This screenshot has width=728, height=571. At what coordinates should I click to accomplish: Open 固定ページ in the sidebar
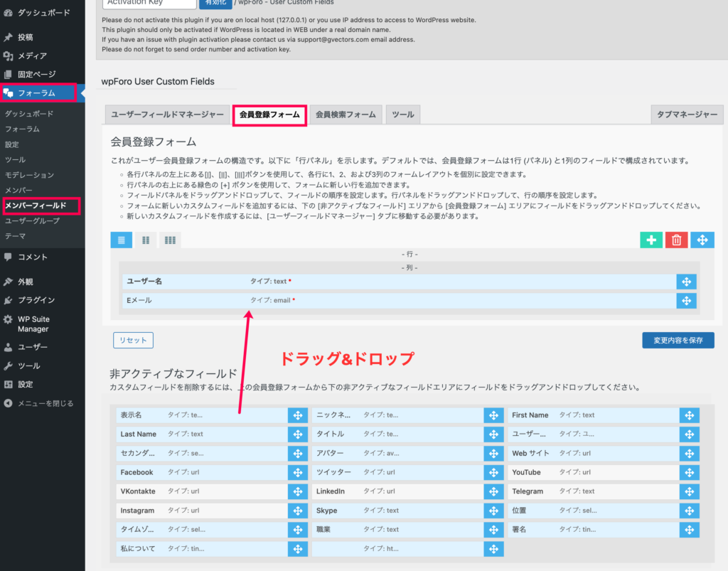click(42, 74)
